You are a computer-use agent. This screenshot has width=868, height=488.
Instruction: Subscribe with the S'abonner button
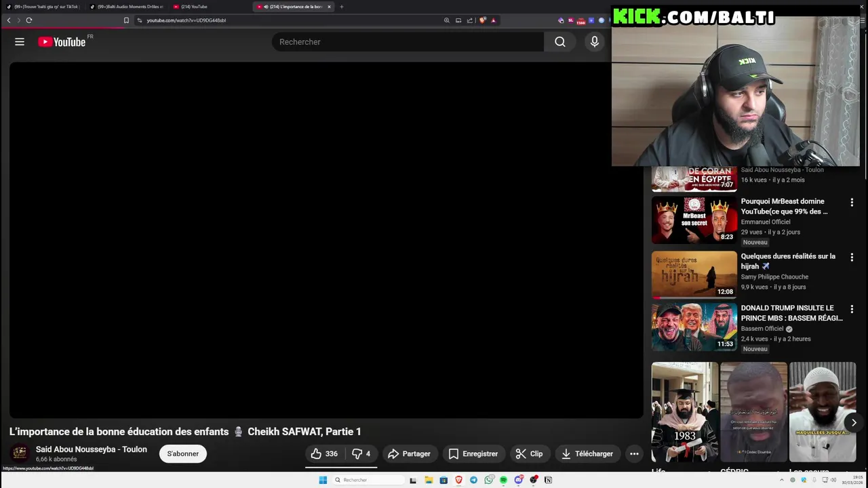point(183,453)
